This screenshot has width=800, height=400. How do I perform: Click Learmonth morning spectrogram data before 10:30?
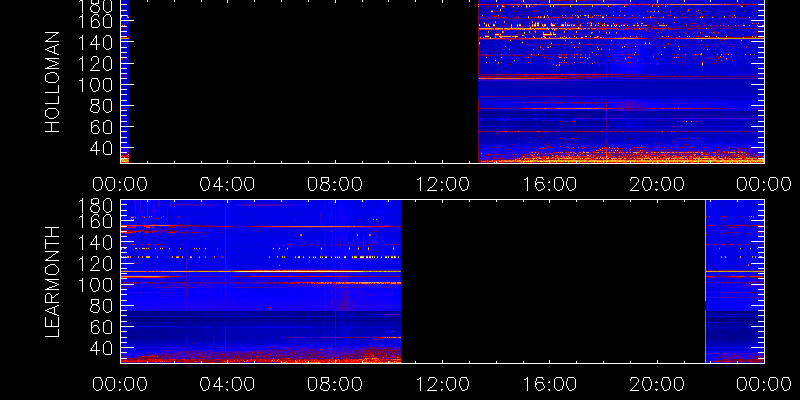click(261, 281)
